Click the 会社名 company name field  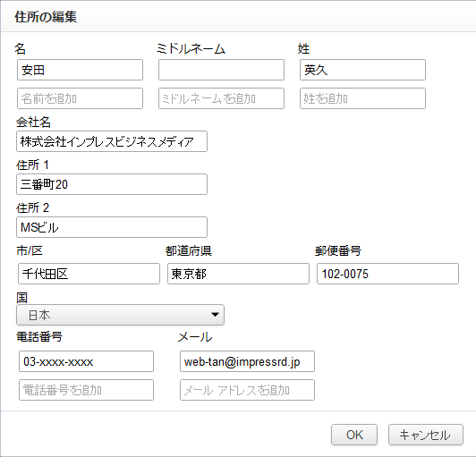pos(112,141)
